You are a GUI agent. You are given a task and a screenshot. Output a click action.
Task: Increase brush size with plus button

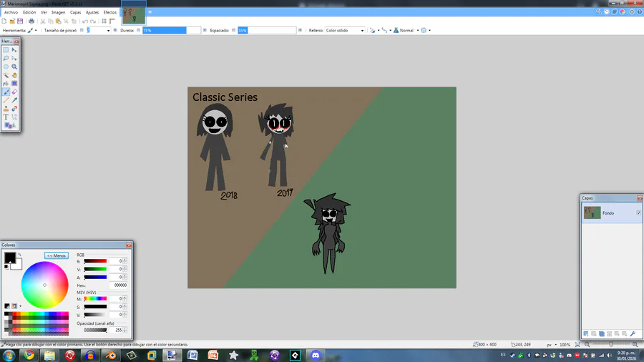(x=115, y=30)
